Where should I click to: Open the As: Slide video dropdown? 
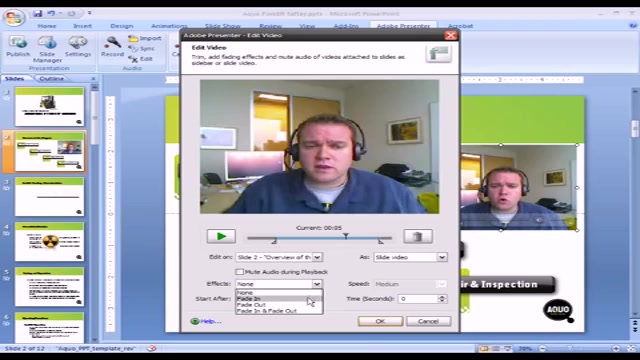442,258
